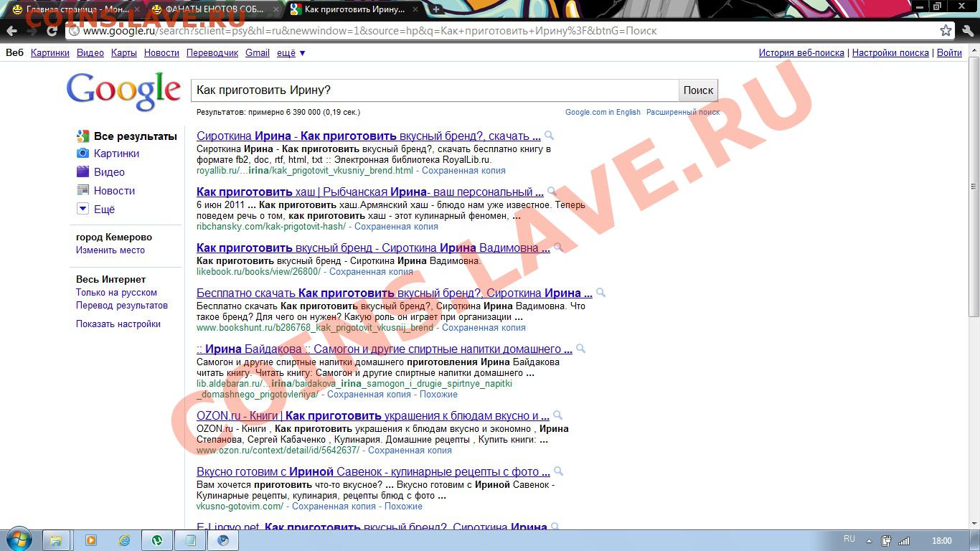This screenshot has width=980, height=551.
Task: Click the Поиск search button
Action: 698,90
